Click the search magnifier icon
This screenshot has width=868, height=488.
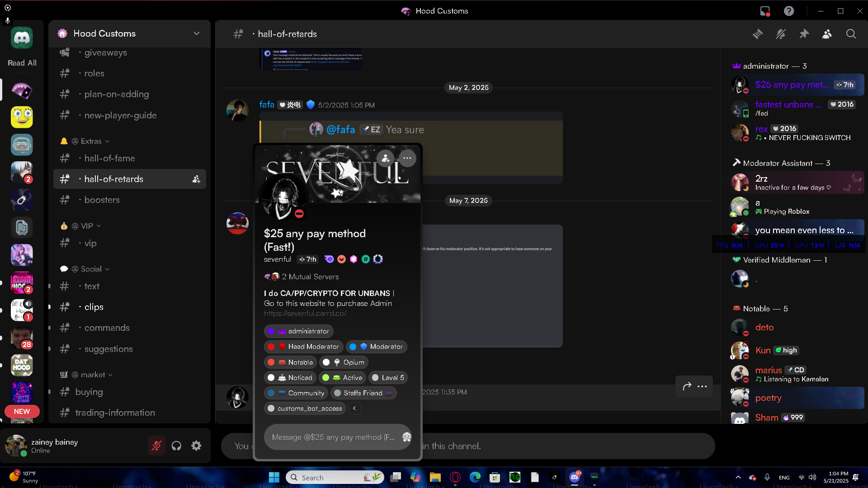(x=851, y=34)
